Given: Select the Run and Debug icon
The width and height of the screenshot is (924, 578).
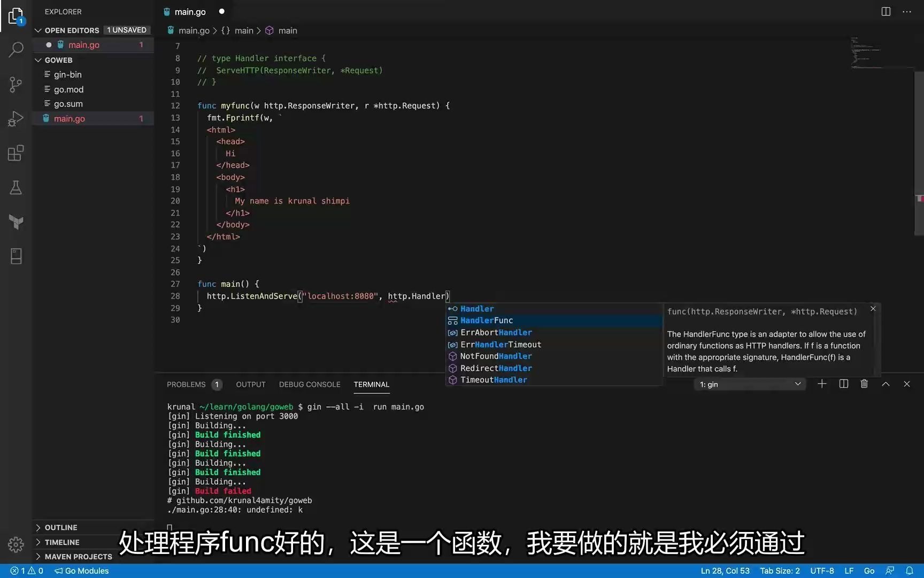Looking at the screenshot, I should click(16, 118).
